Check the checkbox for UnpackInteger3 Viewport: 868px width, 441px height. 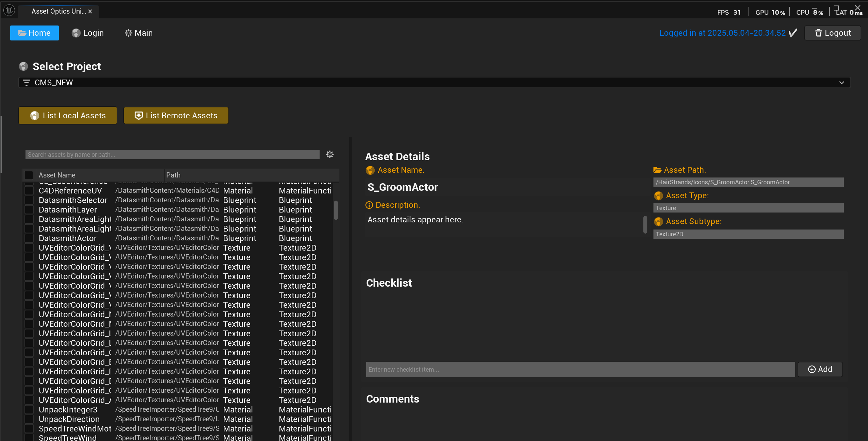click(x=30, y=409)
